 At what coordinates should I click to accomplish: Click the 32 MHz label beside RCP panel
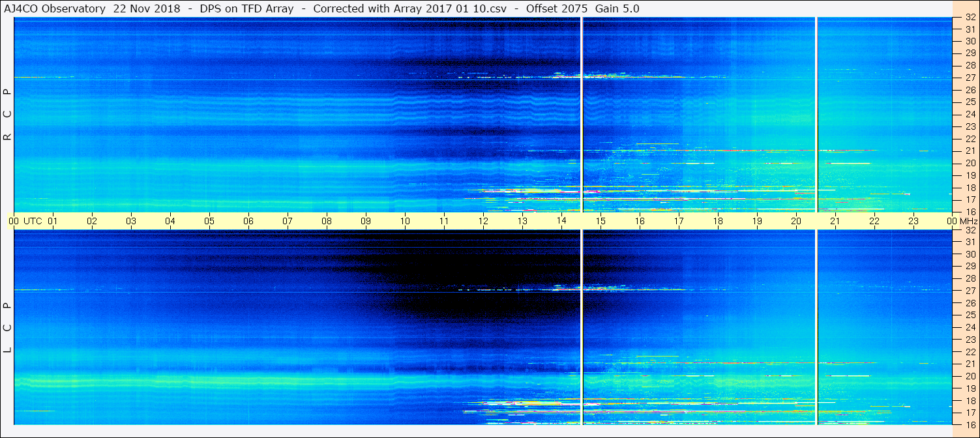970,18
